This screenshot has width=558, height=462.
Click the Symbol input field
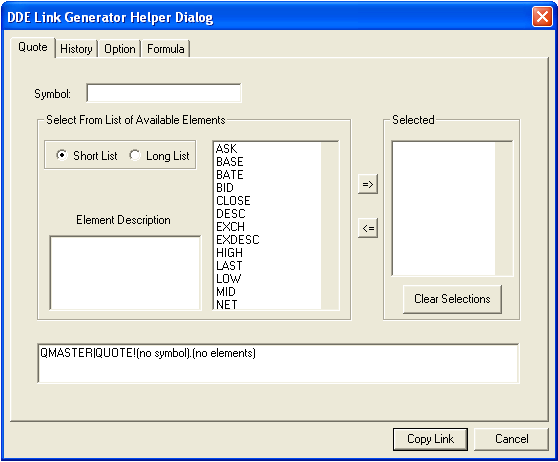164,93
